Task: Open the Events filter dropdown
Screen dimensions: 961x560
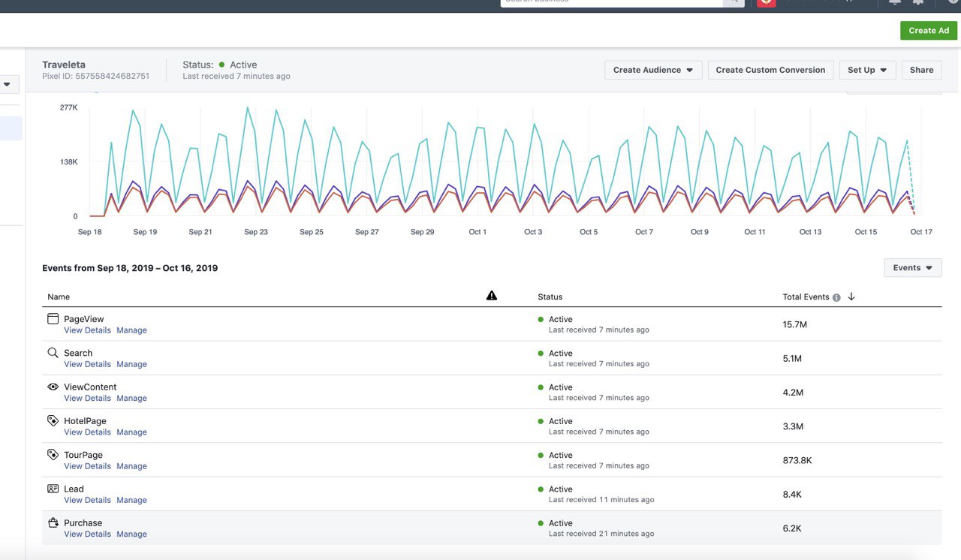Action: [912, 268]
